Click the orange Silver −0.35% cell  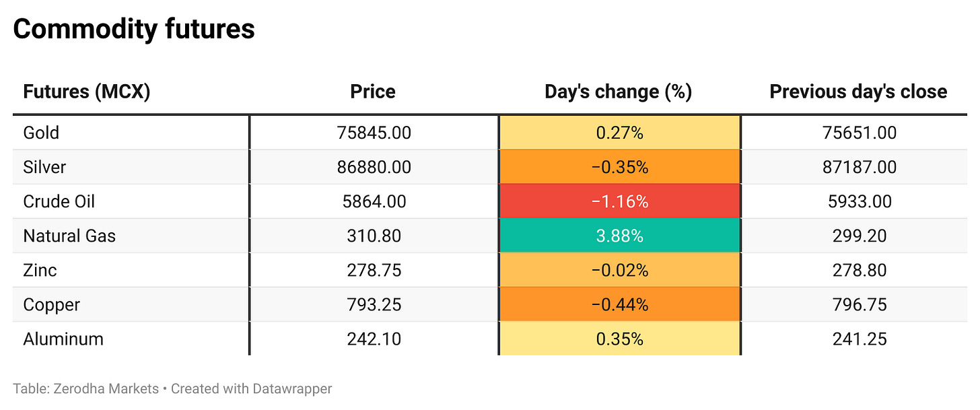point(619,168)
